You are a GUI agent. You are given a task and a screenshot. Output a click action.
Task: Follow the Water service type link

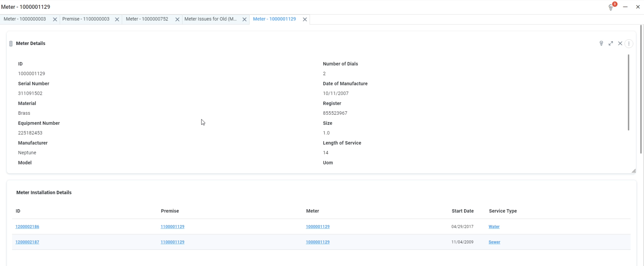[494, 227]
